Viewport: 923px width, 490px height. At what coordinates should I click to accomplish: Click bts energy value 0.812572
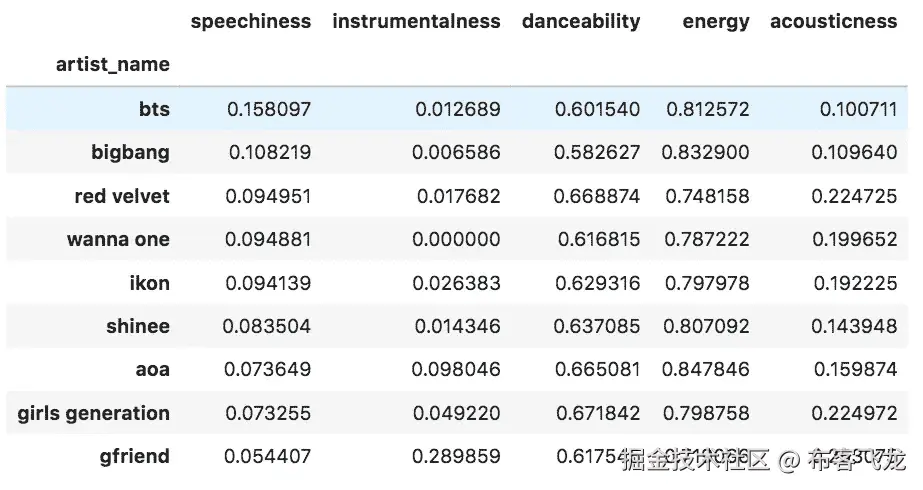(705, 109)
